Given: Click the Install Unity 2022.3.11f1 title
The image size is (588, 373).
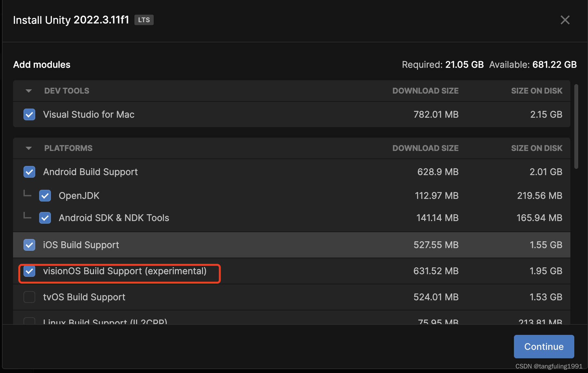Looking at the screenshot, I should pos(71,20).
